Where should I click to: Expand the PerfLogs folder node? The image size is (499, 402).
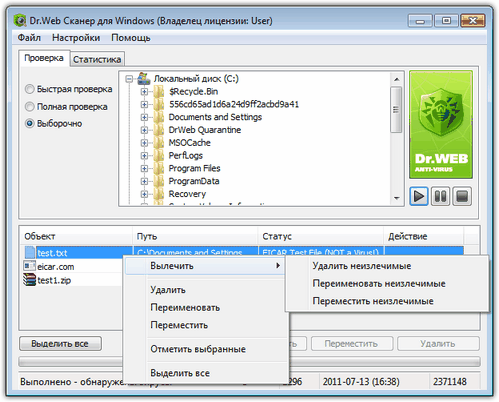pyautogui.click(x=144, y=156)
